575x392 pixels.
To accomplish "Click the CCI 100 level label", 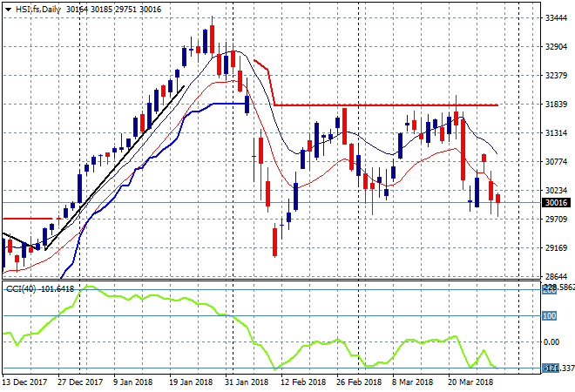I will 550,315.
